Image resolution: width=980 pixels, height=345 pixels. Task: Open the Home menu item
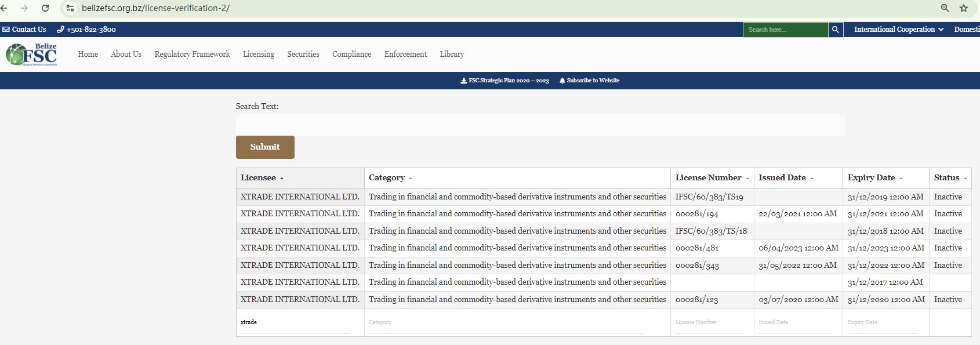(88, 55)
